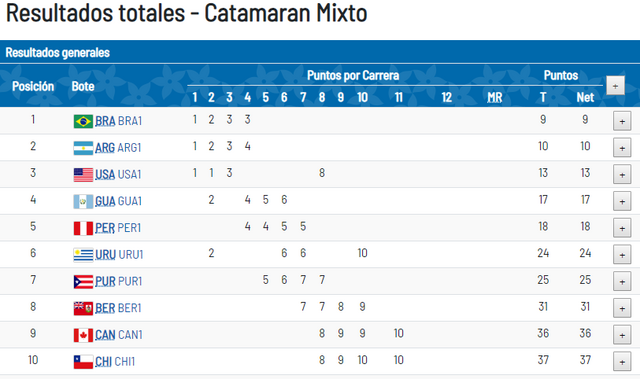Click the Bermuda flag icon

[83, 308]
